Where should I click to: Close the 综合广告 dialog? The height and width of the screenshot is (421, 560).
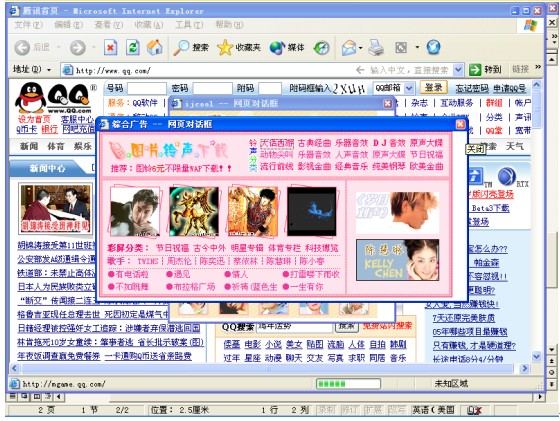click(x=460, y=124)
